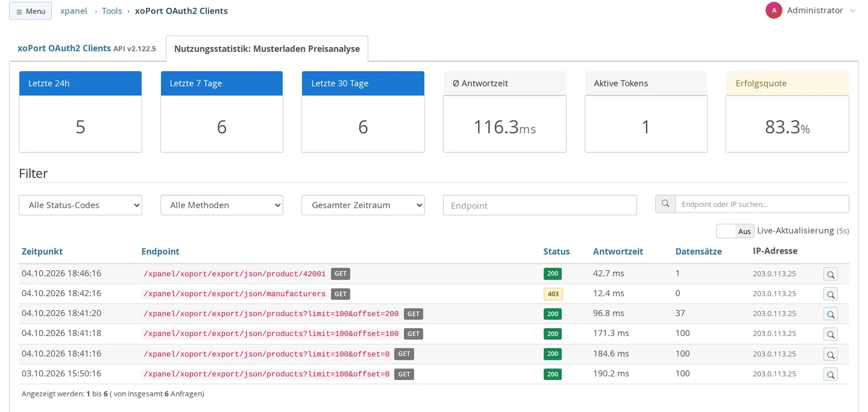The width and height of the screenshot is (868, 412).
Task: Open details for the 18:46:16 request
Action: pyautogui.click(x=831, y=274)
